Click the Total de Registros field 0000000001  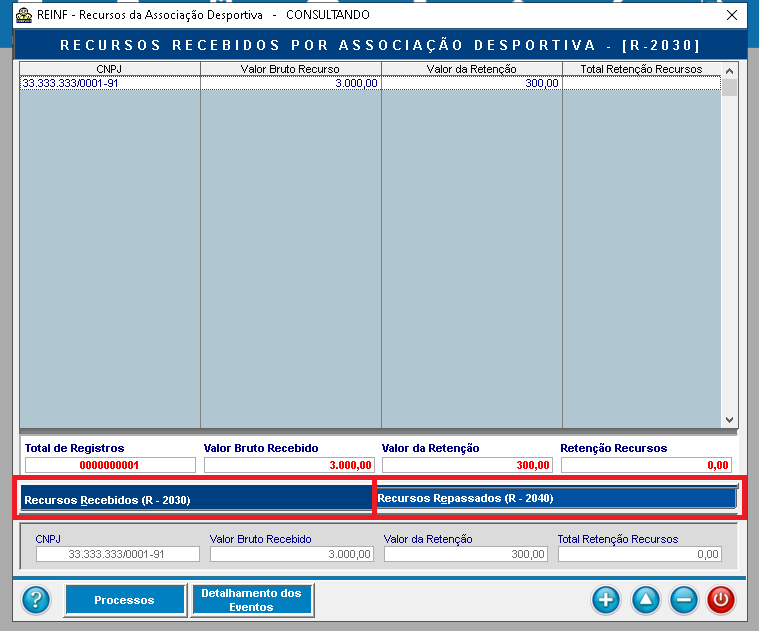tap(110, 465)
